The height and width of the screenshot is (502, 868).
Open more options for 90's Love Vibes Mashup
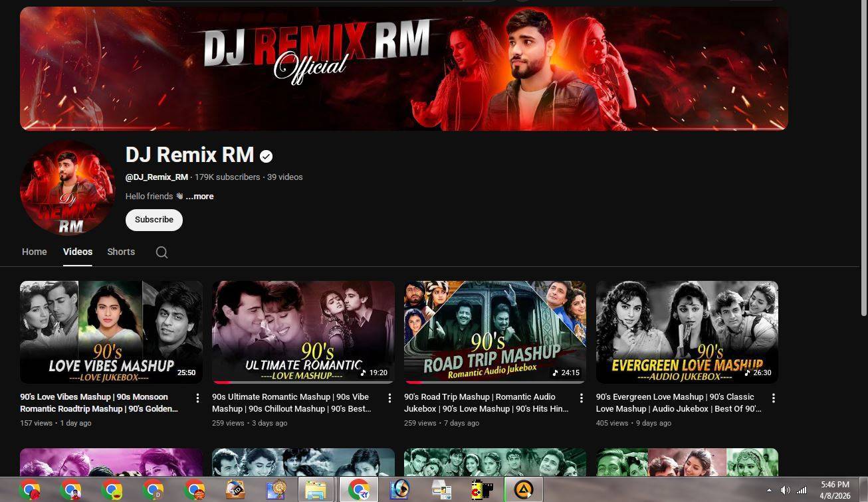pos(197,398)
